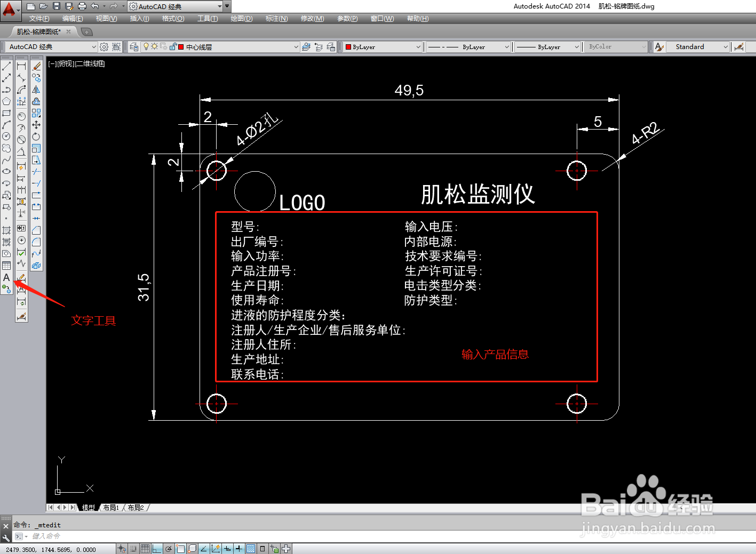Image resolution: width=756 pixels, height=554 pixels.
Task: Select the Radius dimension tool
Action: tap(21, 116)
